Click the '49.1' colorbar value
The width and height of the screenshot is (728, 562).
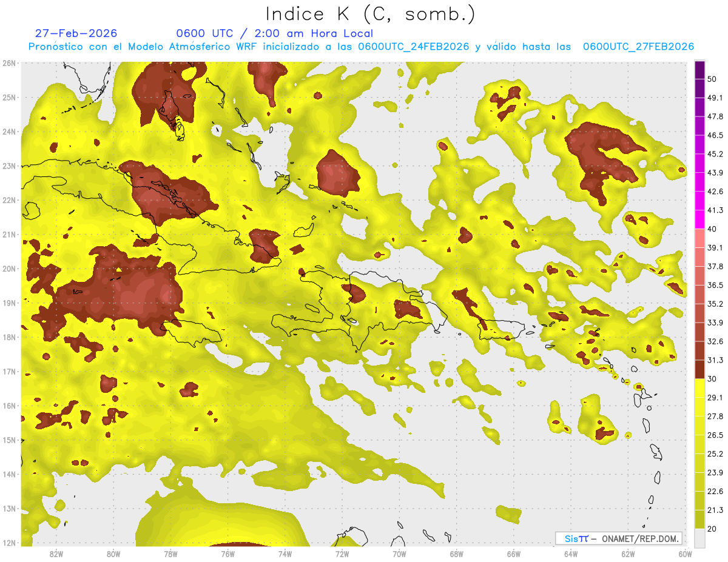tap(715, 98)
